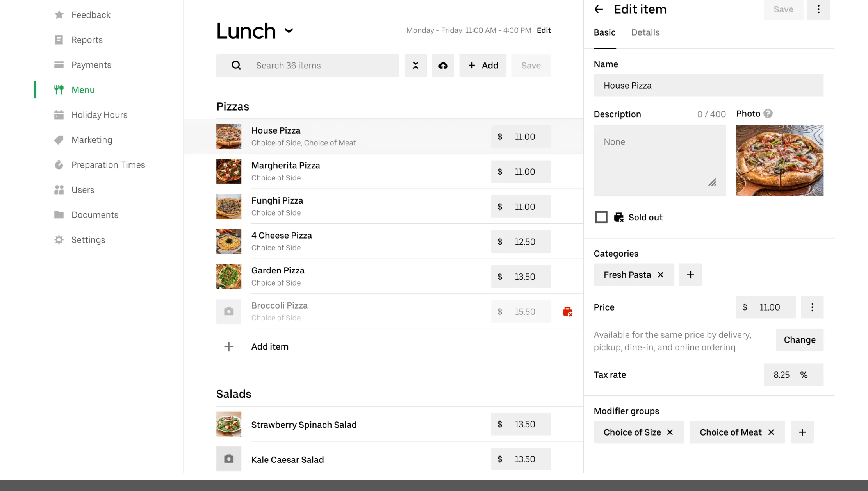Viewport: 868px width, 491px height.
Task: Click the Holiday Hours calendar icon
Action: [59, 114]
